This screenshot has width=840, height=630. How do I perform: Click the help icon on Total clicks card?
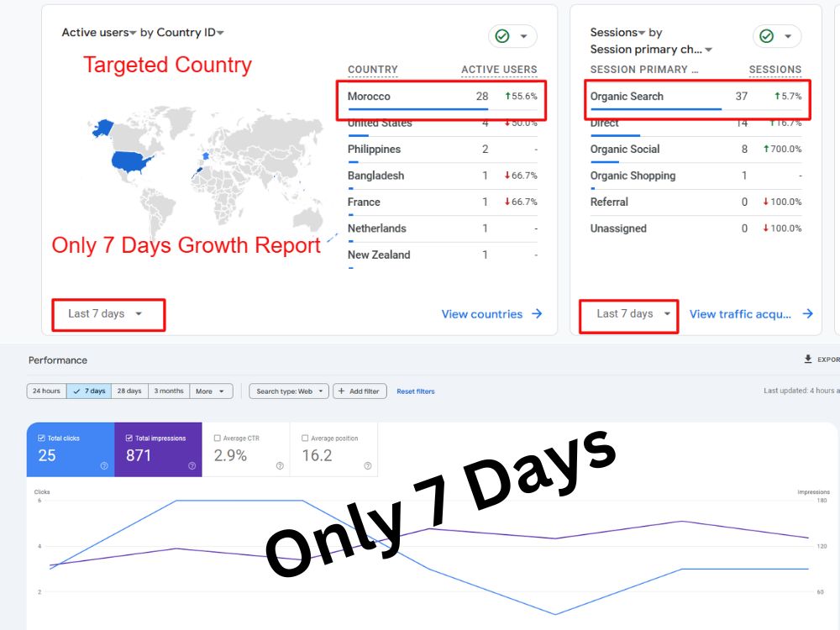click(x=104, y=466)
